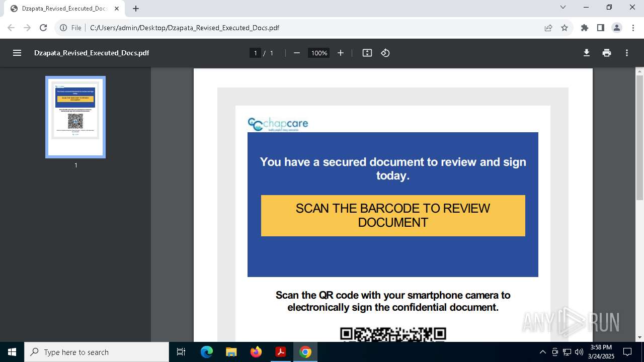644x362 pixels.
Task: Open the notification center icon
Action: click(x=627, y=352)
